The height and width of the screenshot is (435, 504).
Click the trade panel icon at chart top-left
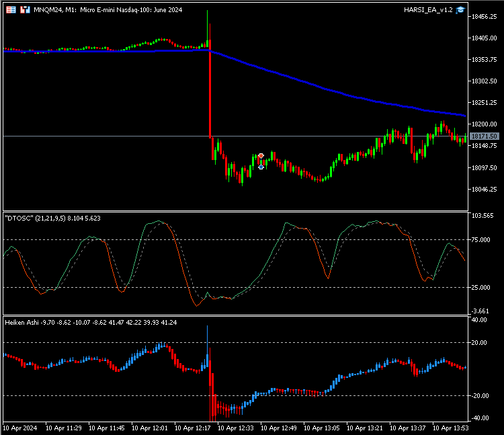pos(11,10)
